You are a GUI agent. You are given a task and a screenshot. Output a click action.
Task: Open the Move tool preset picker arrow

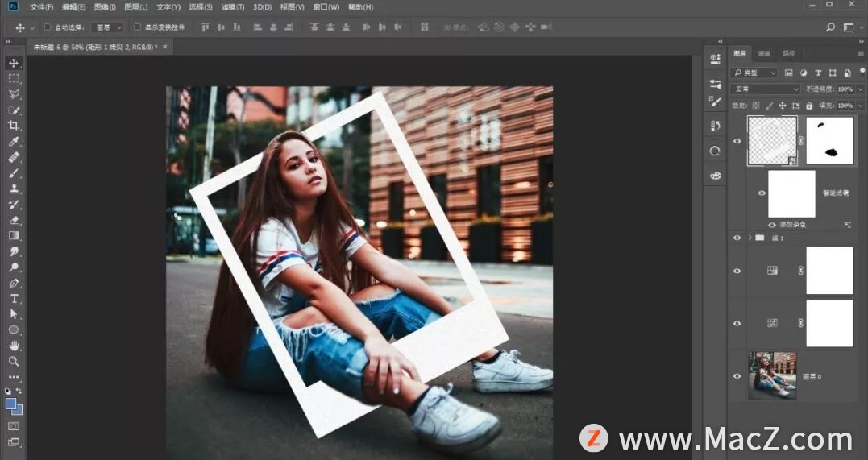pos(31,27)
